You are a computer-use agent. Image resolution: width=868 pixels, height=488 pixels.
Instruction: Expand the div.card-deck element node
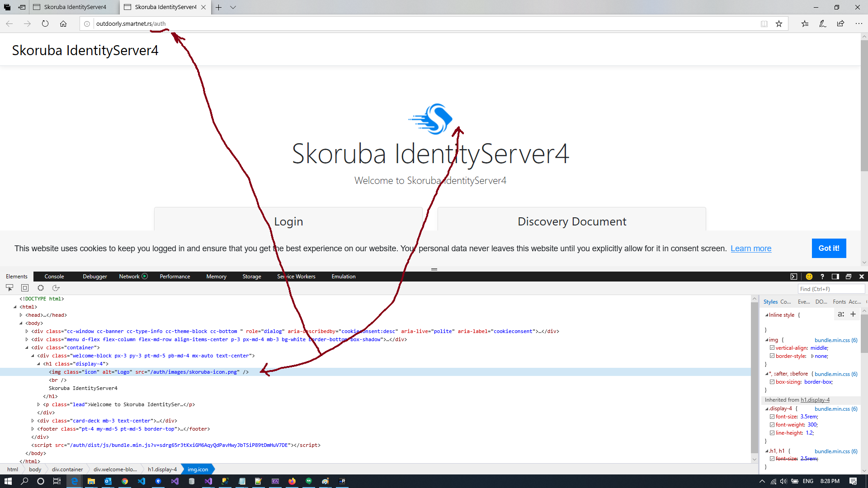[x=33, y=421]
